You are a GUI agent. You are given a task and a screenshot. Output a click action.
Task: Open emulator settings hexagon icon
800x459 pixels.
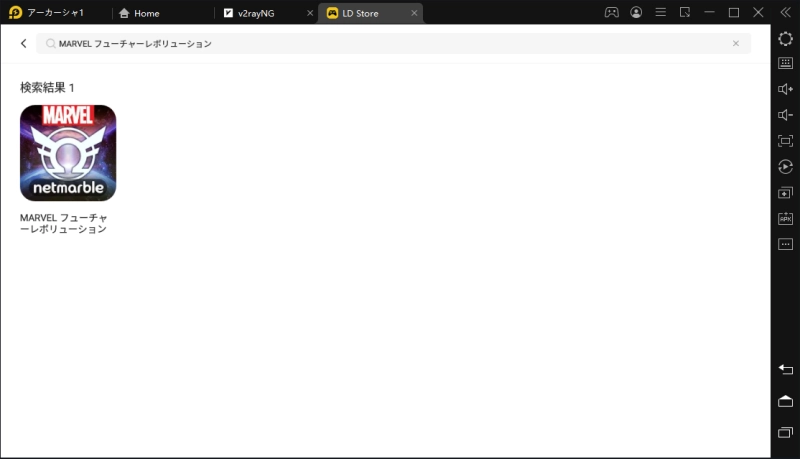pyautogui.click(x=785, y=39)
